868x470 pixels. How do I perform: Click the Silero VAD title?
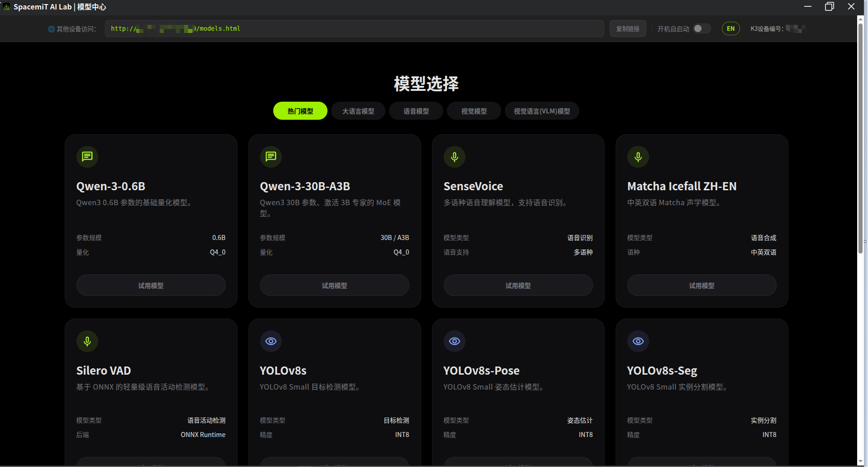click(x=104, y=371)
